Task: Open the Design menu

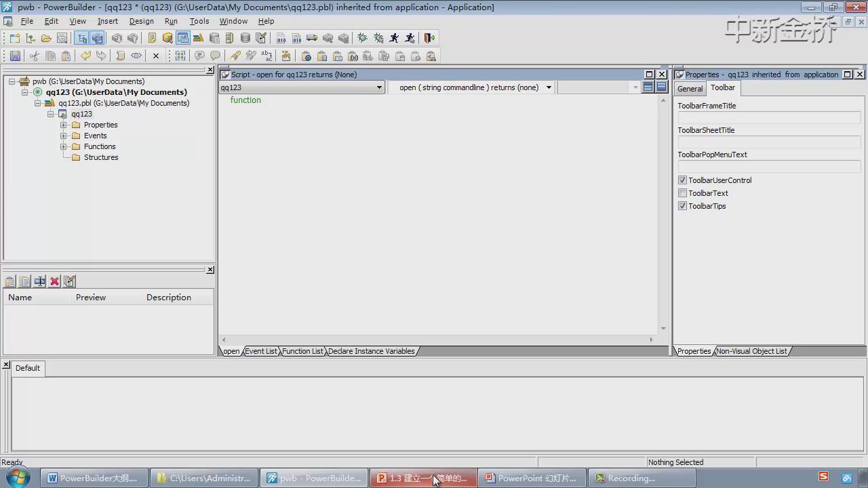Action: 142,21
